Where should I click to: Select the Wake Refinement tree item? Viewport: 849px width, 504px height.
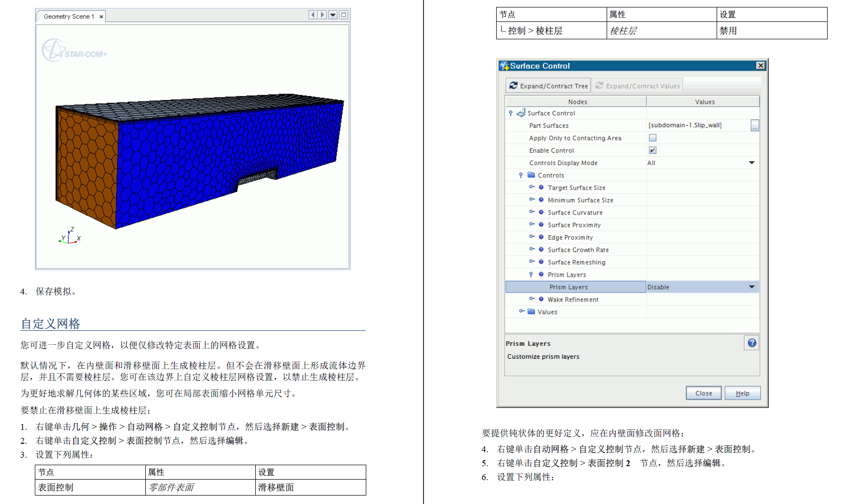[x=573, y=300]
